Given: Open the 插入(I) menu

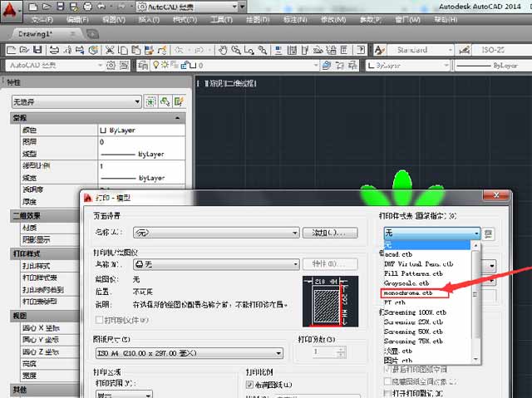Looking at the screenshot, I should tap(149, 20).
